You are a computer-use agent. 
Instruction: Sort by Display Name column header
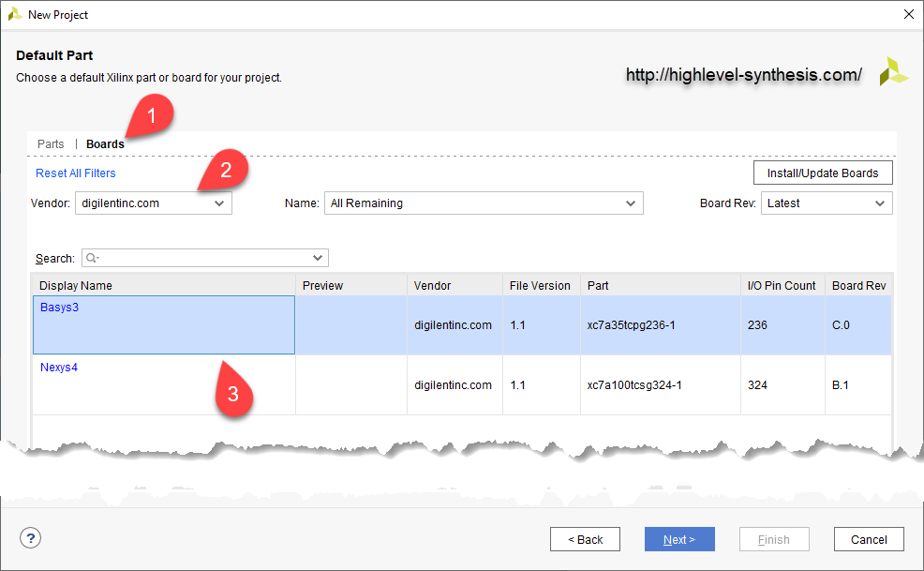pyautogui.click(x=164, y=286)
